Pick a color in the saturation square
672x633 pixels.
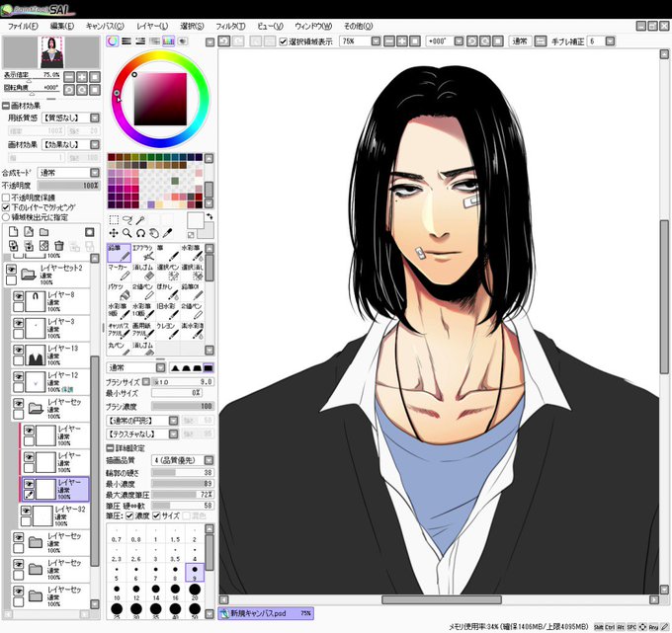point(160,99)
